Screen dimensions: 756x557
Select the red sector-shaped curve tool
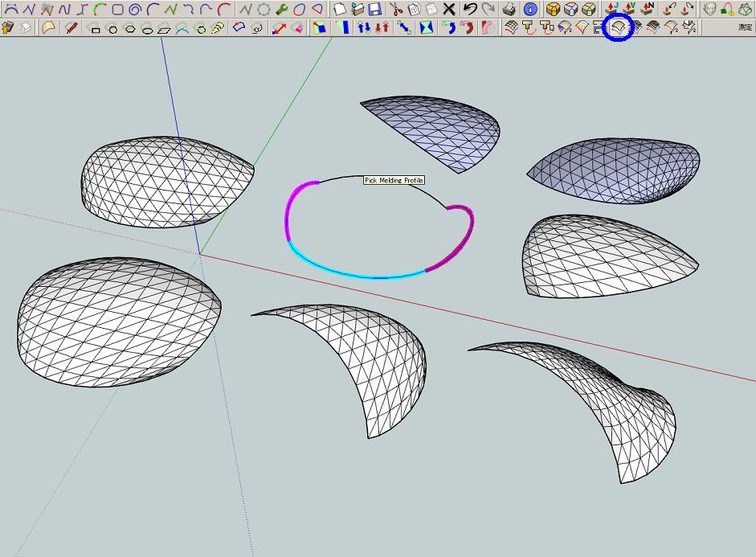point(317,9)
